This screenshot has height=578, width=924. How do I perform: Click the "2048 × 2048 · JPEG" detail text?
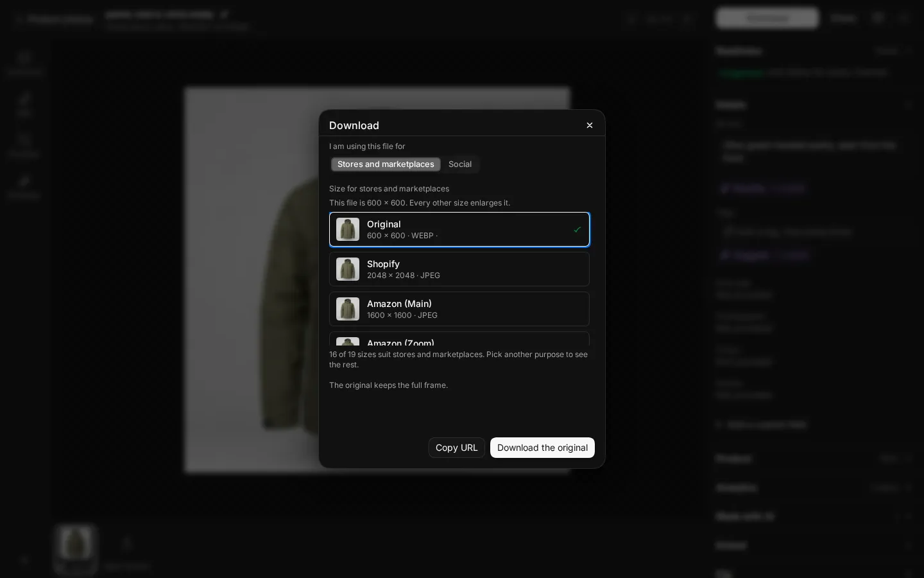(x=404, y=276)
